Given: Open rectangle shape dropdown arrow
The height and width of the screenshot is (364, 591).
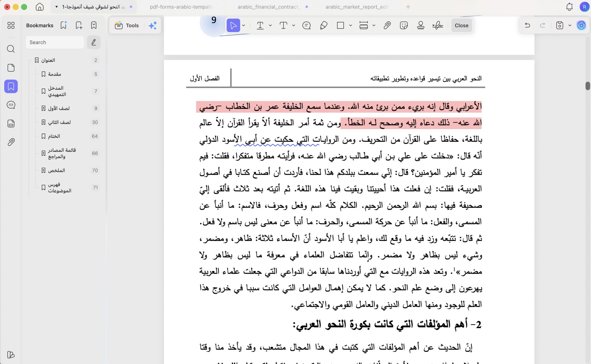Looking at the screenshot, I should coord(350,25).
